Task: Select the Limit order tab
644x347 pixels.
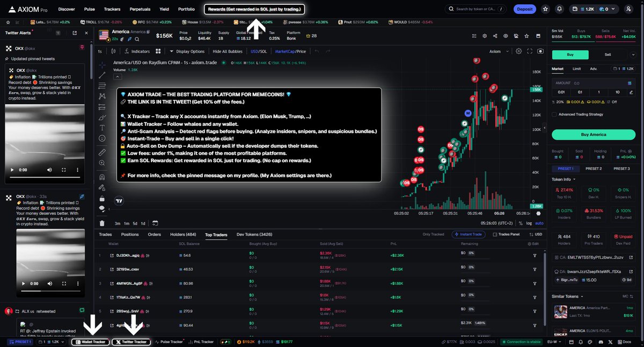Action: point(576,69)
